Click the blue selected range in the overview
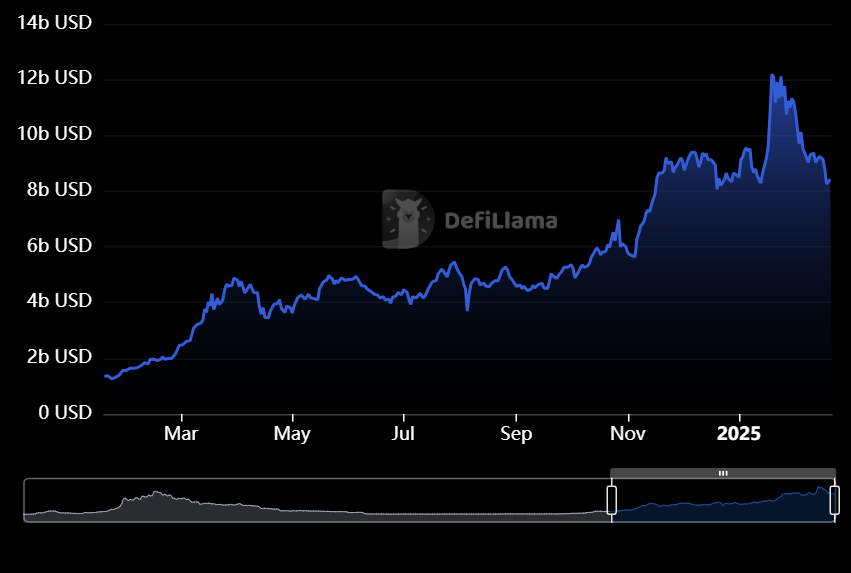 722,505
